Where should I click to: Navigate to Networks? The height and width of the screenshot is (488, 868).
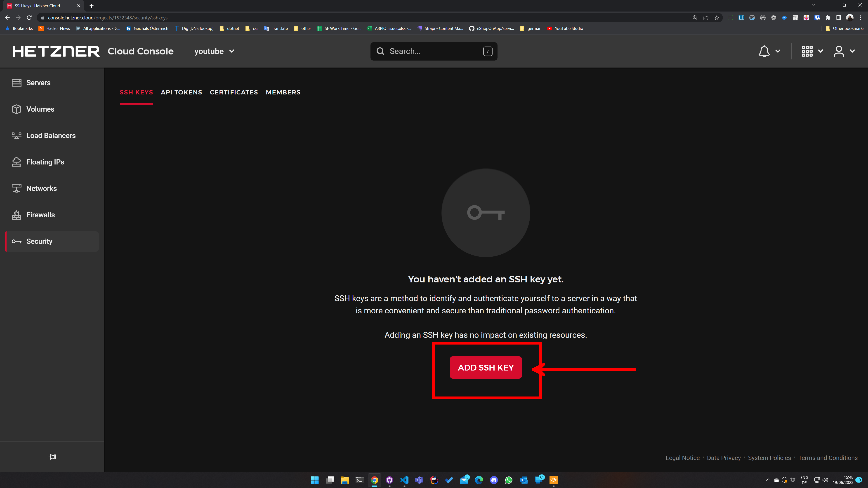pos(41,188)
